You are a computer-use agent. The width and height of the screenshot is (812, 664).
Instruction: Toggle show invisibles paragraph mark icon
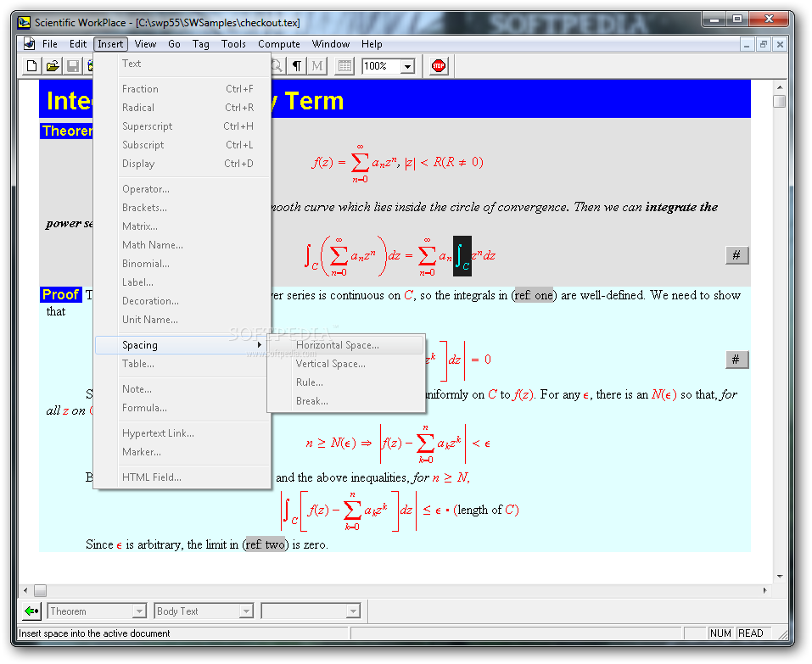(x=297, y=66)
